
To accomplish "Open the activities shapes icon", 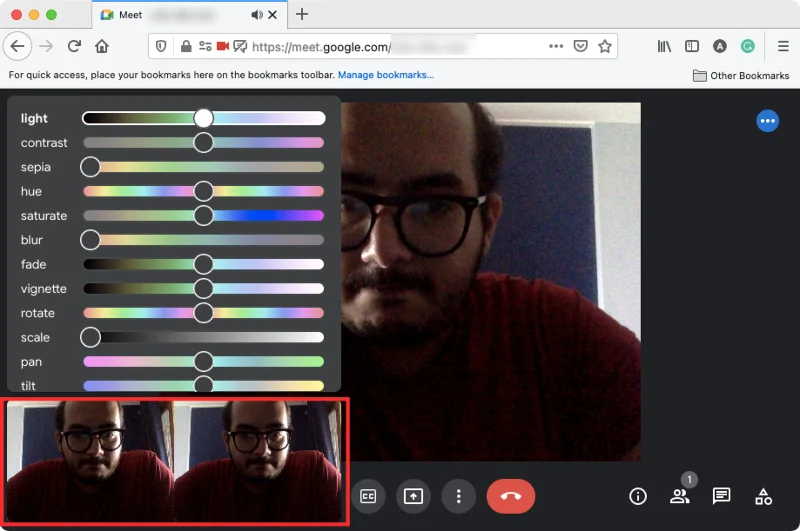I will 763,496.
